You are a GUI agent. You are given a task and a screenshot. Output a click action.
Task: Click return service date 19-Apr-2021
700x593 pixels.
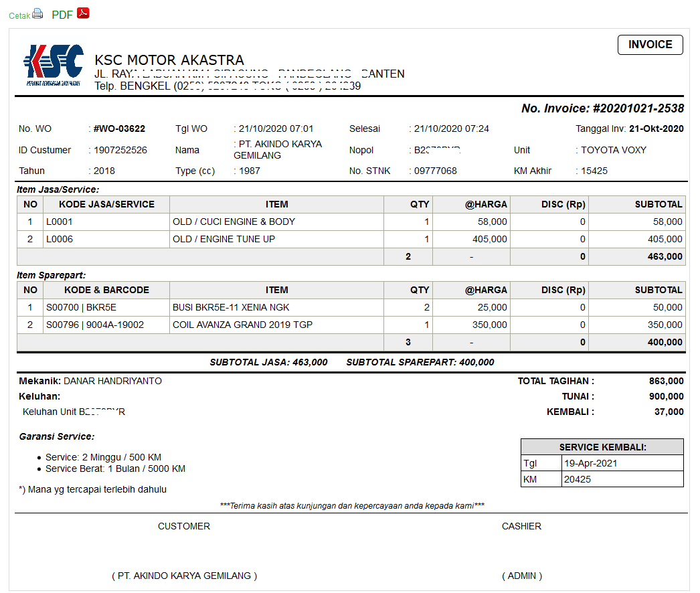point(591,463)
